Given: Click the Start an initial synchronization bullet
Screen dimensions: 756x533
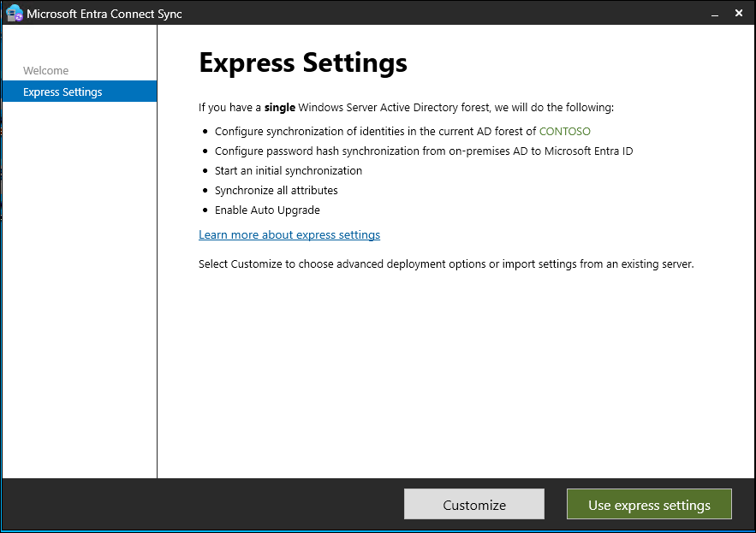Looking at the screenshot, I should tap(289, 171).
